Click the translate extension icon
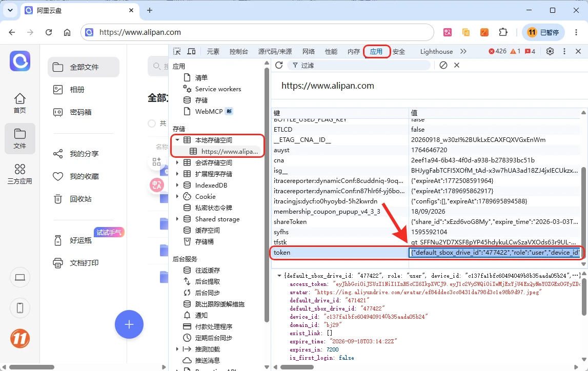The width and height of the screenshot is (588, 371). point(448,32)
